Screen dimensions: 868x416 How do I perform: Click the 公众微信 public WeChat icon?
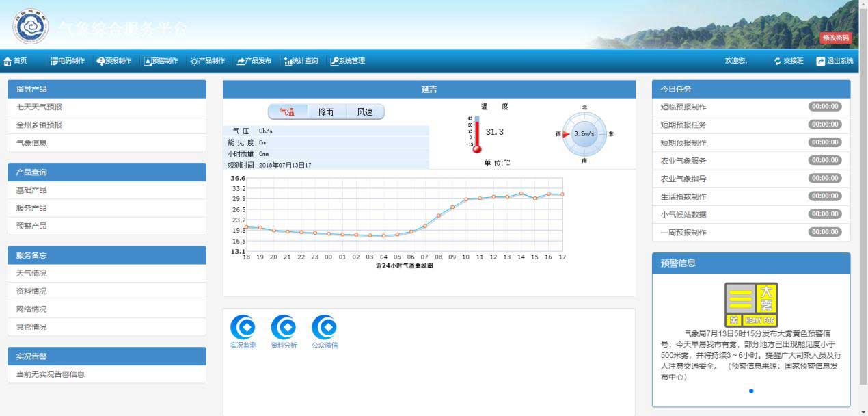(324, 328)
